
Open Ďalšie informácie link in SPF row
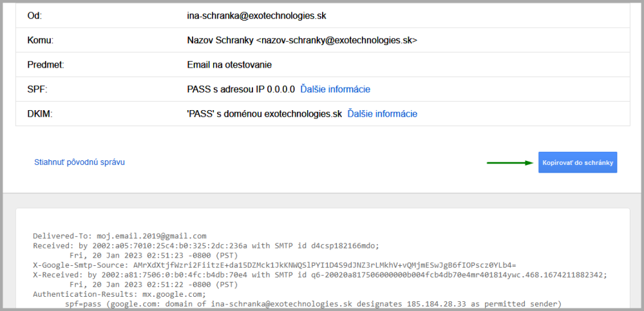click(x=335, y=89)
